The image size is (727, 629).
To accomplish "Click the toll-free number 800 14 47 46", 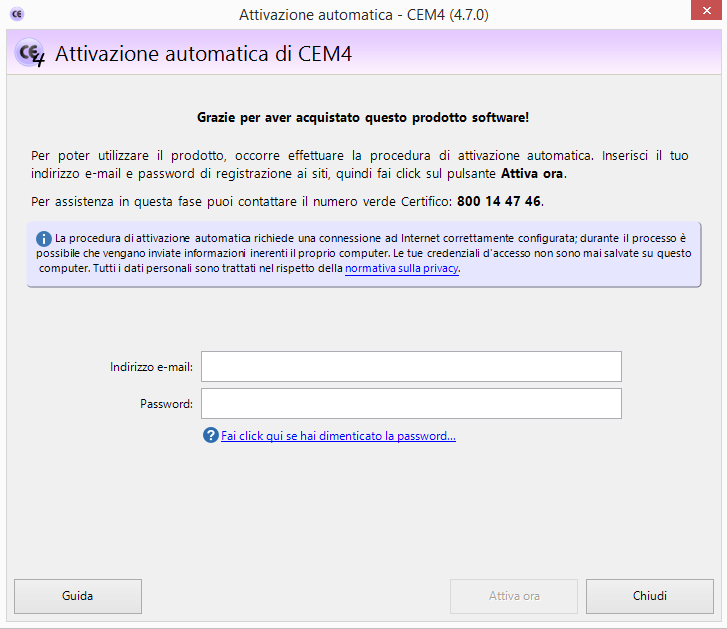I will [499, 201].
